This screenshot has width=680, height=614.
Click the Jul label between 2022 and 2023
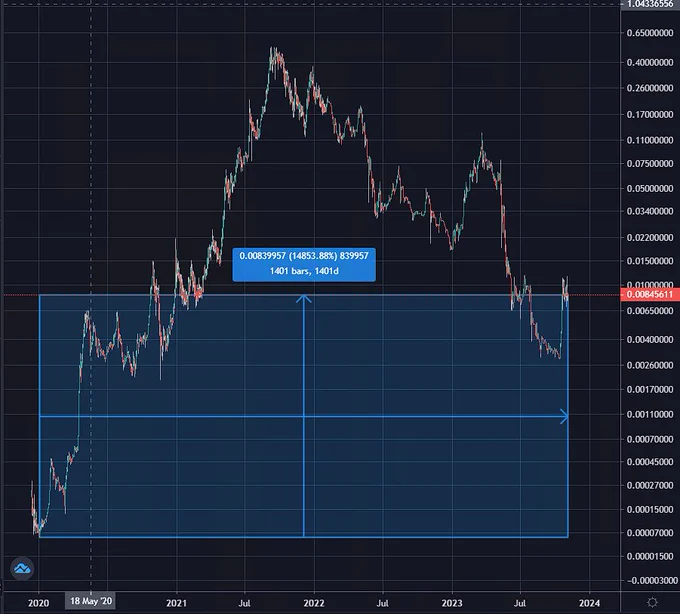click(382, 603)
